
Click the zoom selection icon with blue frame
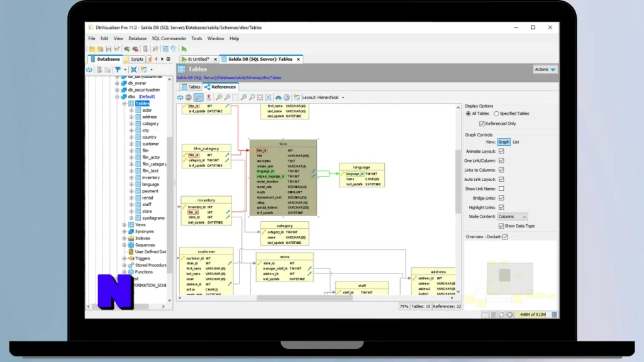tap(268, 97)
